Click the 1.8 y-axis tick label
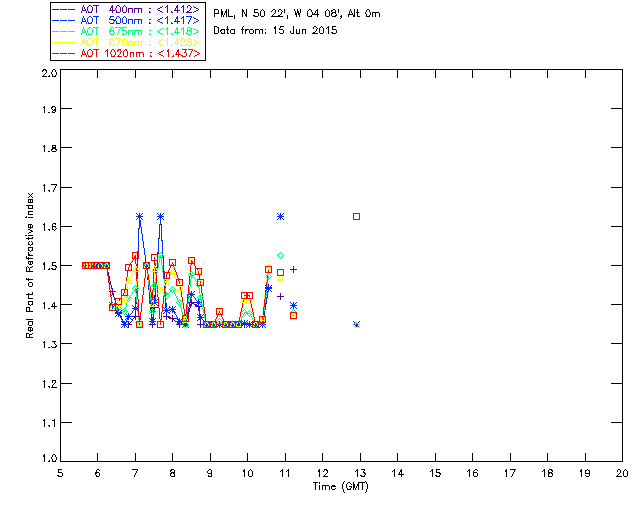This screenshot has width=640, height=512. click(49, 148)
